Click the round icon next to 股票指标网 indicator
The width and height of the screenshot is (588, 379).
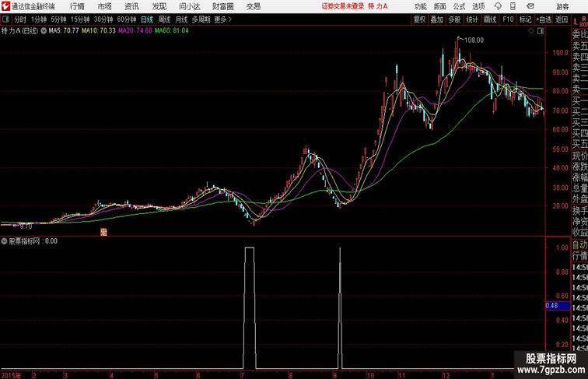[4, 241]
